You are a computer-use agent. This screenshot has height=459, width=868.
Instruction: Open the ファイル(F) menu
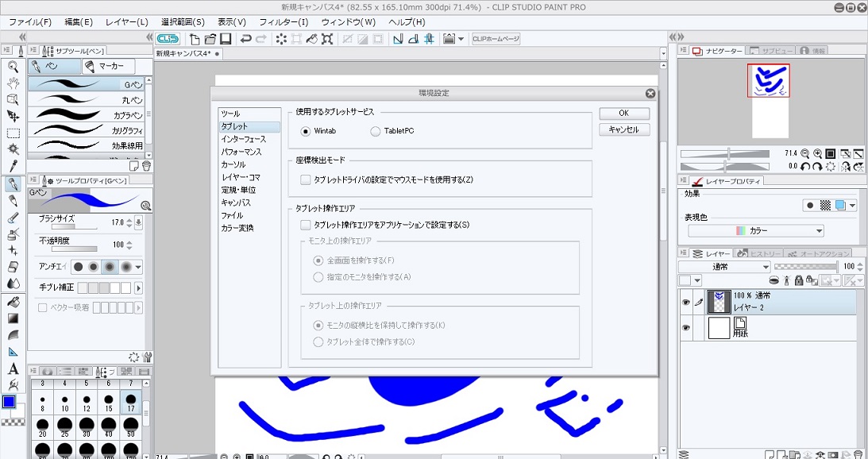click(30, 22)
